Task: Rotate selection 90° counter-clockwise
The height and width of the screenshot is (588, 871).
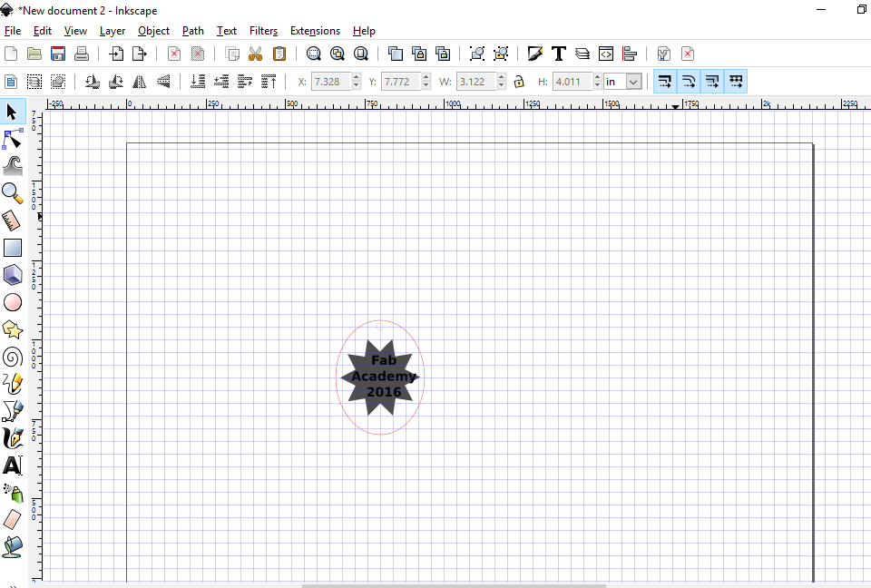Action: click(93, 82)
